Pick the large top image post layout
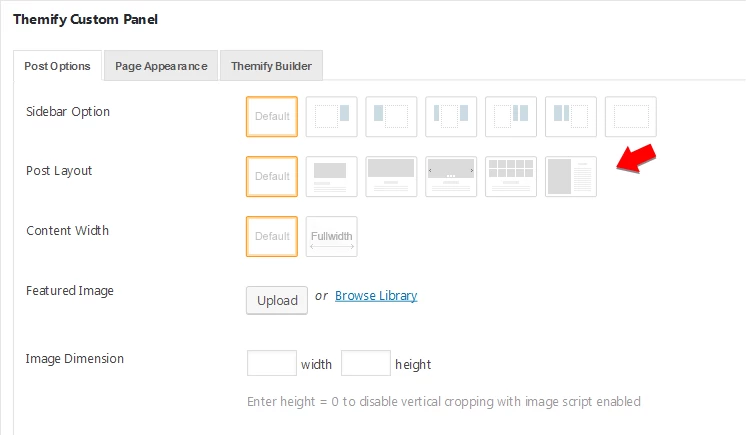This screenshot has width=747, height=435. click(x=391, y=176)
